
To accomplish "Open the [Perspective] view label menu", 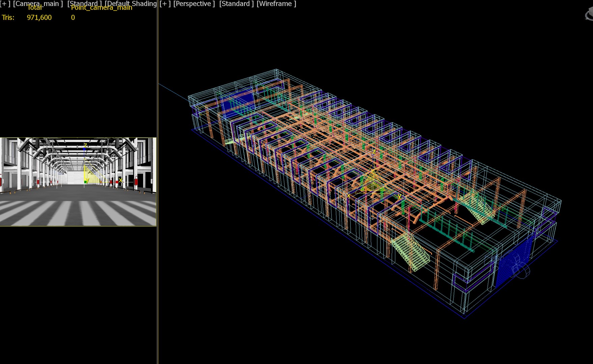I will point(194,4).
